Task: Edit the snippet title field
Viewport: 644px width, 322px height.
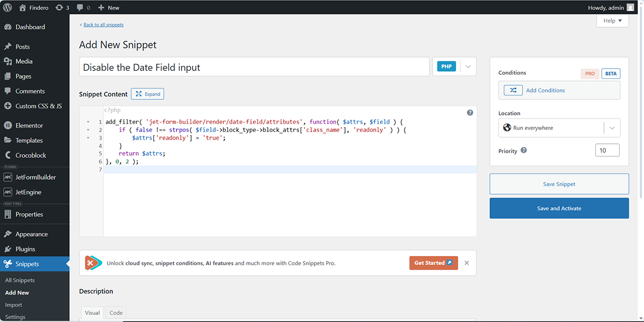Action: coord(254,67)
